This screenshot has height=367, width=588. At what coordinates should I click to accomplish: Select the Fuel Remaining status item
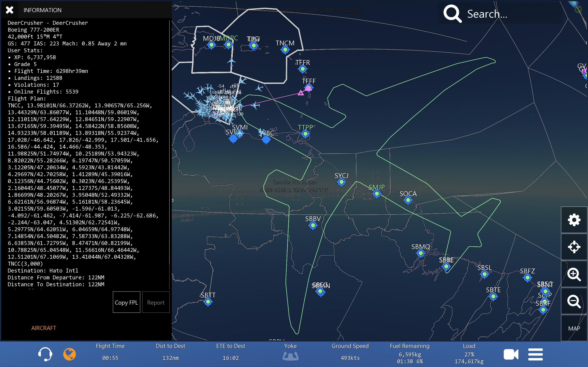(x=410, y=354)
